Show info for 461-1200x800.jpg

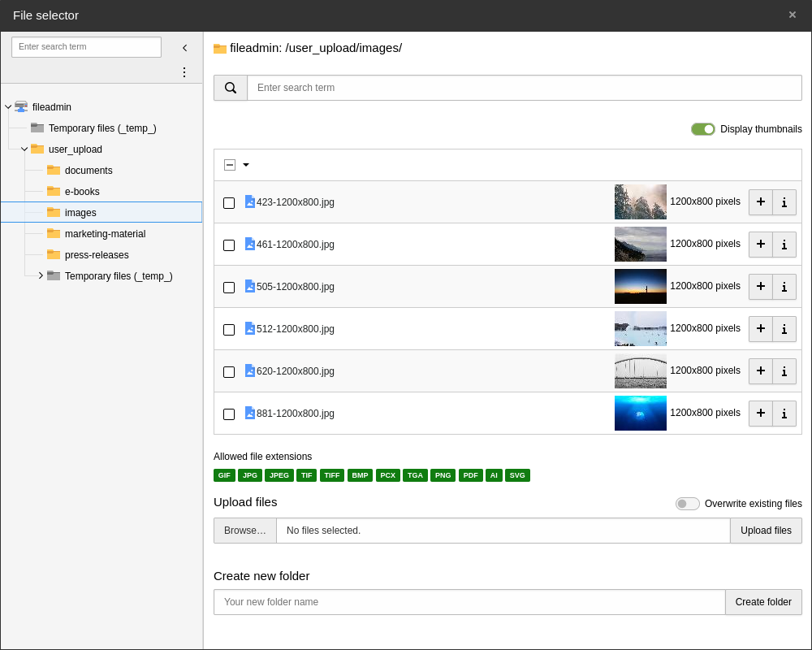click(x=784, y=244)
